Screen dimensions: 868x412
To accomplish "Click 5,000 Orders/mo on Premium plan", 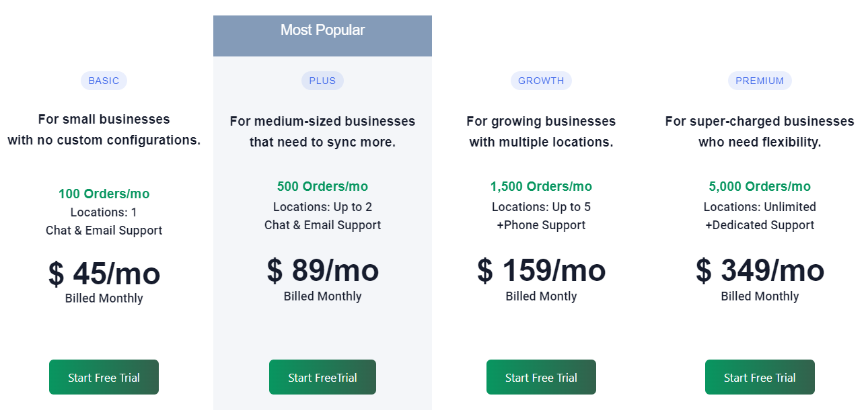I will [760, 186].
